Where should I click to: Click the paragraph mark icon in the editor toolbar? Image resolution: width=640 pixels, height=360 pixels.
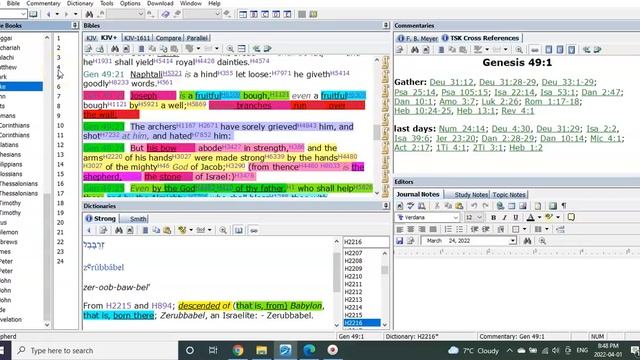(564, 206)
